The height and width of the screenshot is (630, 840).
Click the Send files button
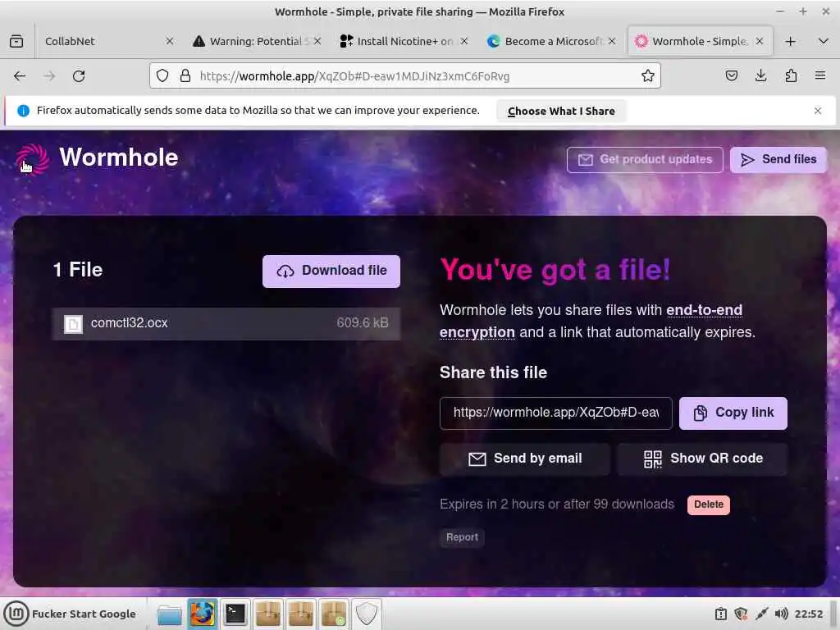778,160
